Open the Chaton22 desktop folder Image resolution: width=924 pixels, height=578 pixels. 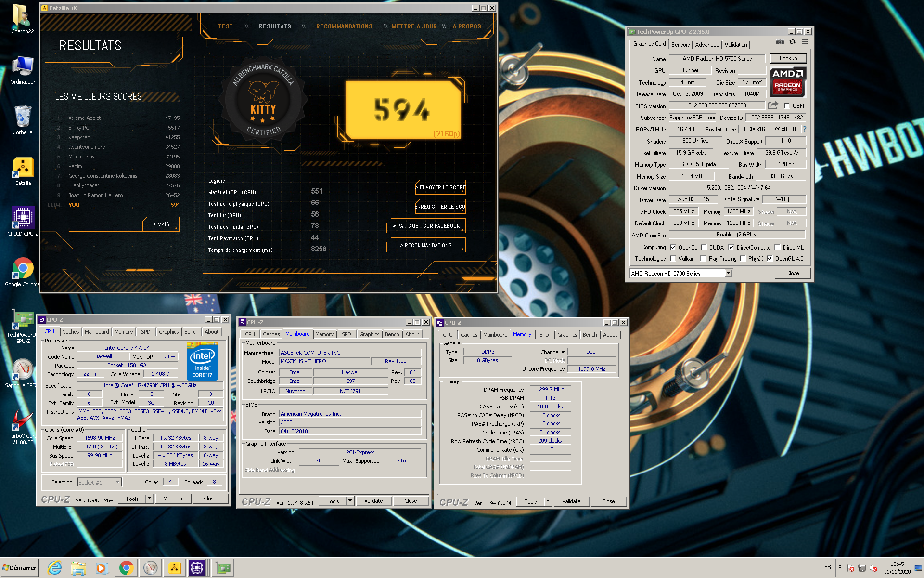point(22,19)
